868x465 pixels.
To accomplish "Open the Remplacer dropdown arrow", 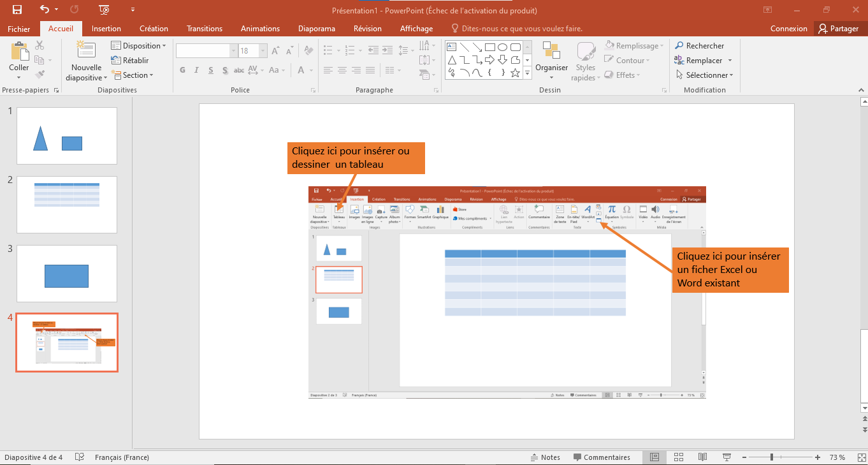I will [730, 61].
